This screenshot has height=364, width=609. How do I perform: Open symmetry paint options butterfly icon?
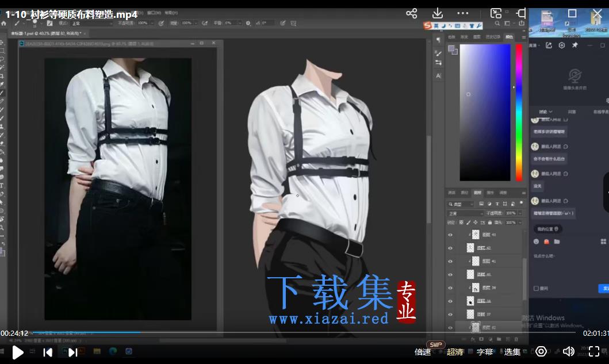tap(293, 24)
